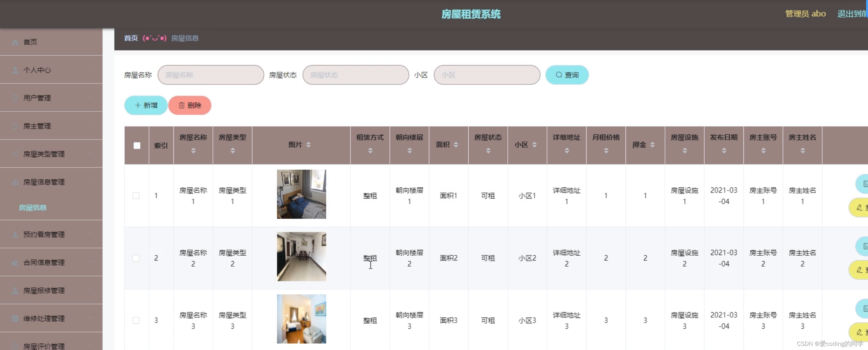Click the bar chart icon beside 房屋信息管理

[15, 182]
